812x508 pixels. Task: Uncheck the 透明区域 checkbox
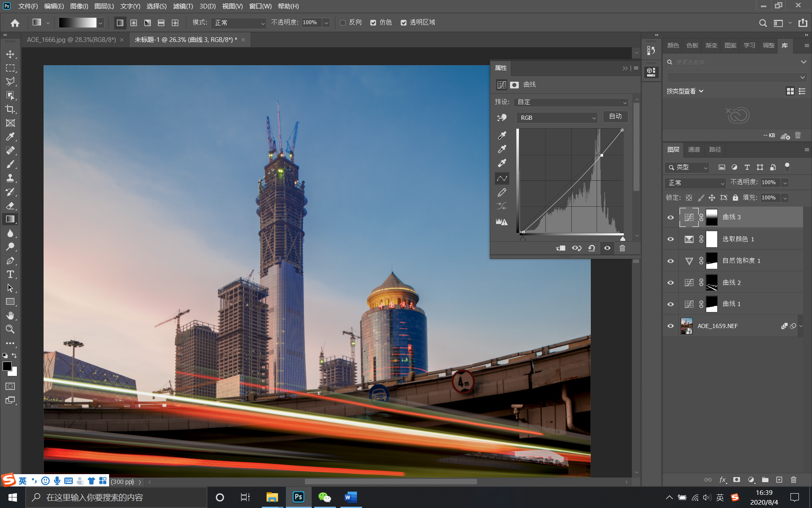tap(403, 22)
